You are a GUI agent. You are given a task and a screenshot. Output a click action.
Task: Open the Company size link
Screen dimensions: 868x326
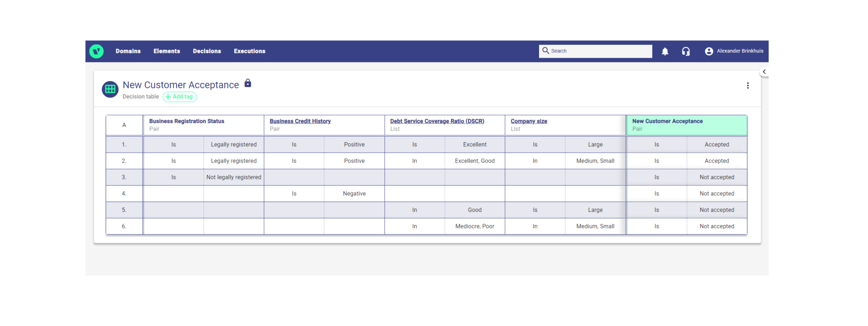click(529, 121)
